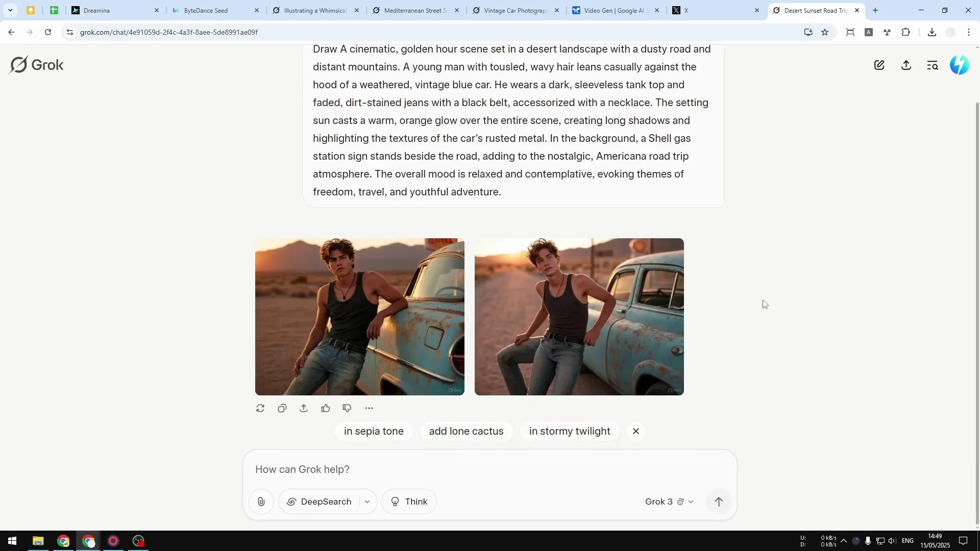Open the left desert image thumbnail
980x551 pixels.
tap(360, 316)
